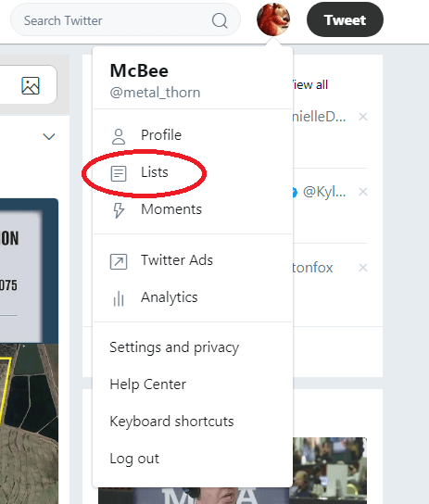
Task: Click the View all link
Action: [x=309, y=85]
